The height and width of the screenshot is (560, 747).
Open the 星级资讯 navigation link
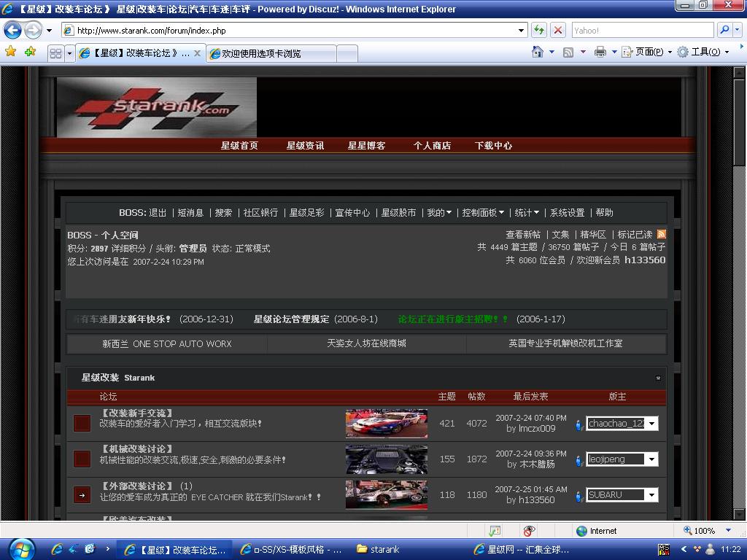point(305,146)
